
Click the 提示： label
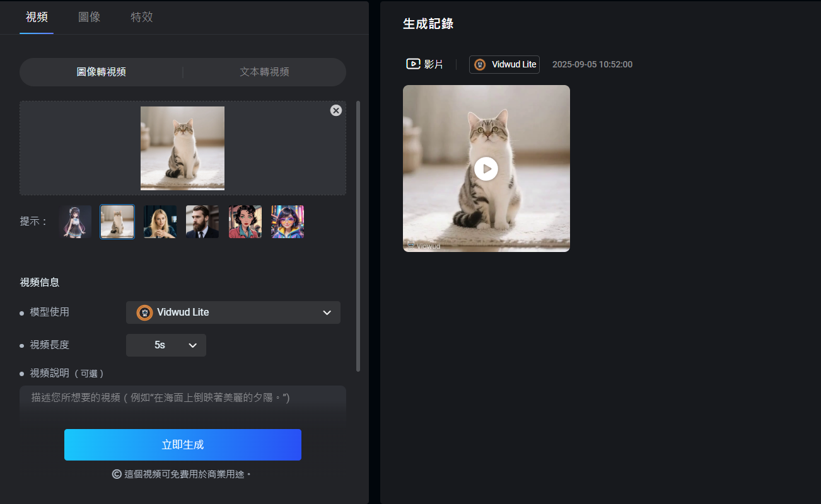pos(34,222)
